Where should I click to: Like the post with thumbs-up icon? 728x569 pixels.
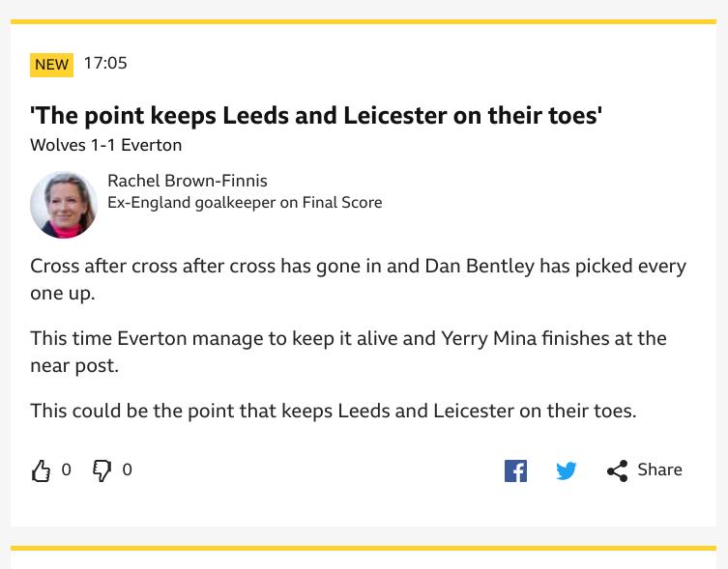coord(41,470)
